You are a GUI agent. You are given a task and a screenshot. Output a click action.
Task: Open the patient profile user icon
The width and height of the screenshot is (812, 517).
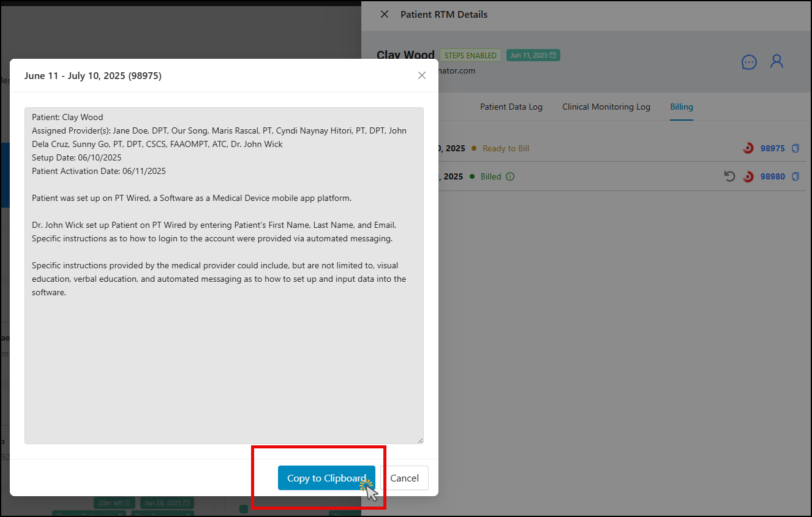(x=776, y=61)
